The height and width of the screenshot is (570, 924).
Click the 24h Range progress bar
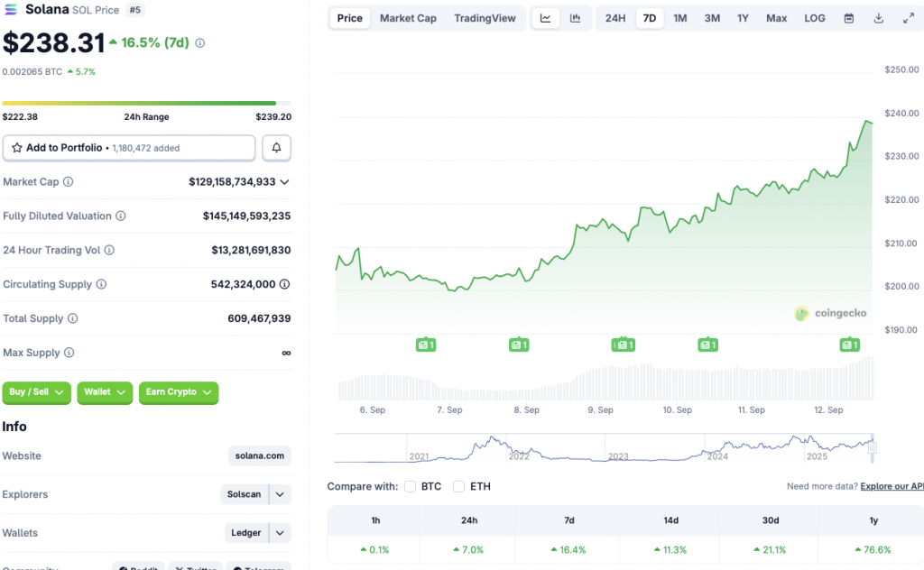click(x=147, y=103)
